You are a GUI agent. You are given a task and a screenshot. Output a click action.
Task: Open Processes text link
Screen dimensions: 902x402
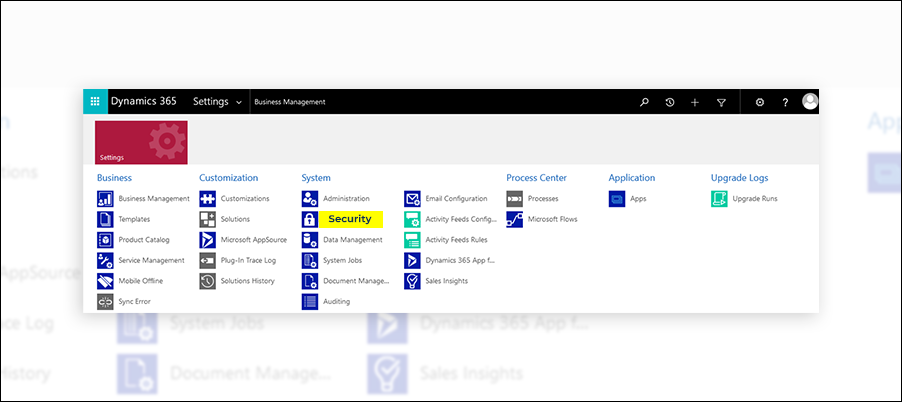[x=543, y=198]
